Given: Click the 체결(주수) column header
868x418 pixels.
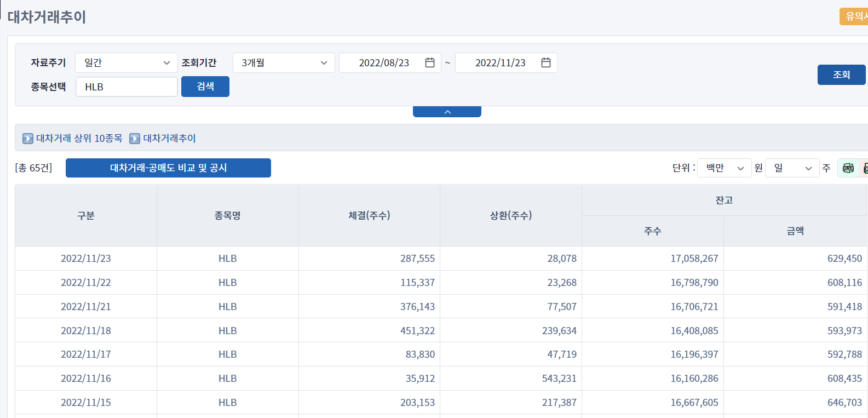Looking at the screenshot, I should 370,215.
